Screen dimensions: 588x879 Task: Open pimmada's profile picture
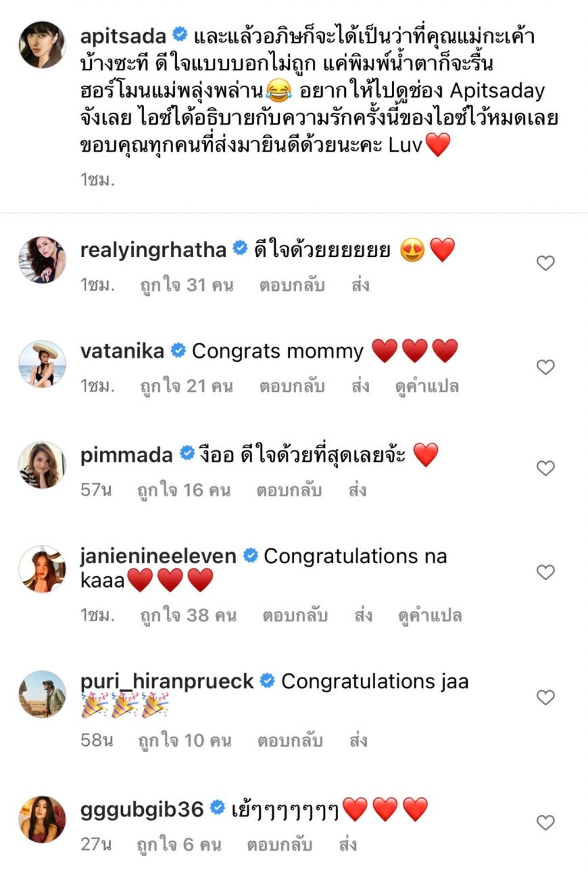tap(42, 465)
